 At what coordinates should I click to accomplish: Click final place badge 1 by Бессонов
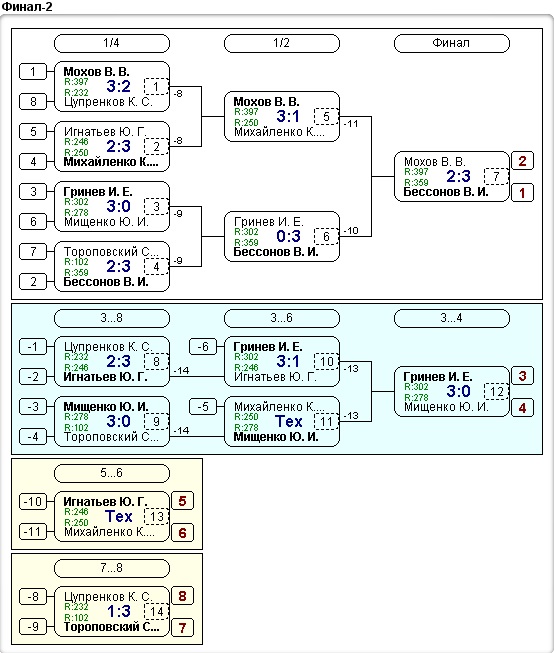522,193
